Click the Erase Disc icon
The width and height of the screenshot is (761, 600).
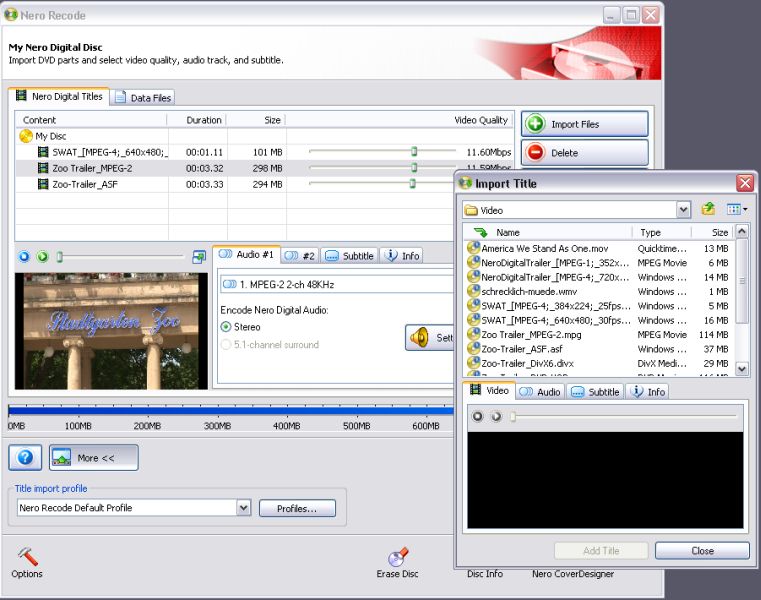click(x=397, y=563)
